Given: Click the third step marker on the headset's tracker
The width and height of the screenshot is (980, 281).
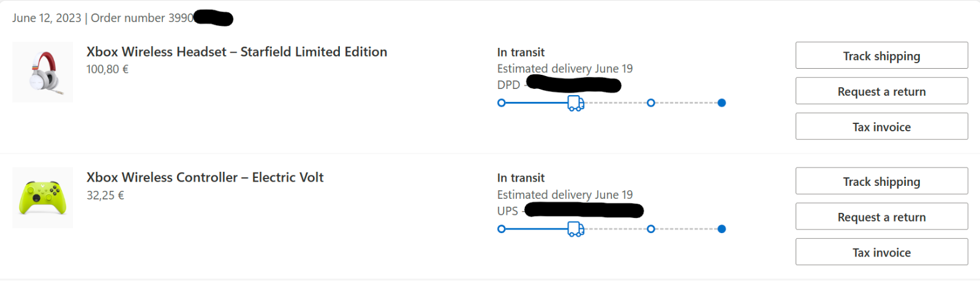Looking at the screenshot, I should (x=650, y=103).
